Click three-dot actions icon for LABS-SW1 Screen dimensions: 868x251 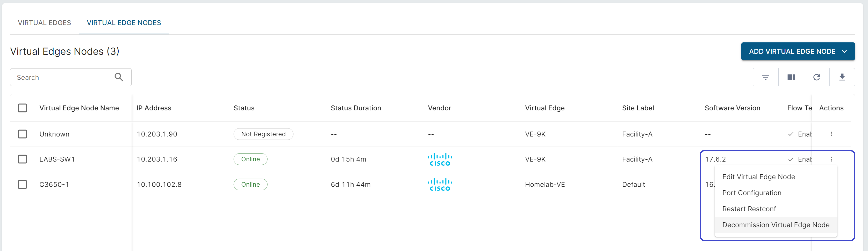click(x=831, y=159)
